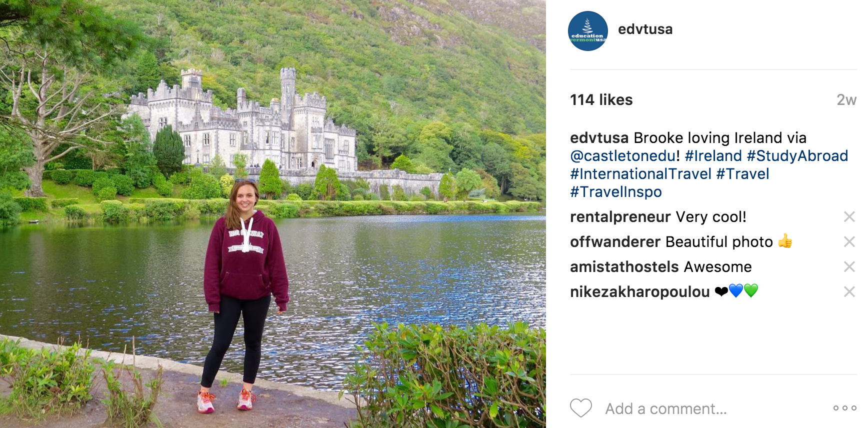The image size is (868, 428).
Task: Click the heart like icon
Action: point(581,408)
